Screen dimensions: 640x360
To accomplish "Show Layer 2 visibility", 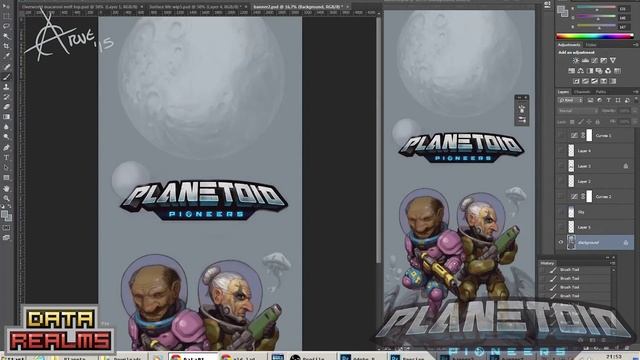I will coord(561,181).
